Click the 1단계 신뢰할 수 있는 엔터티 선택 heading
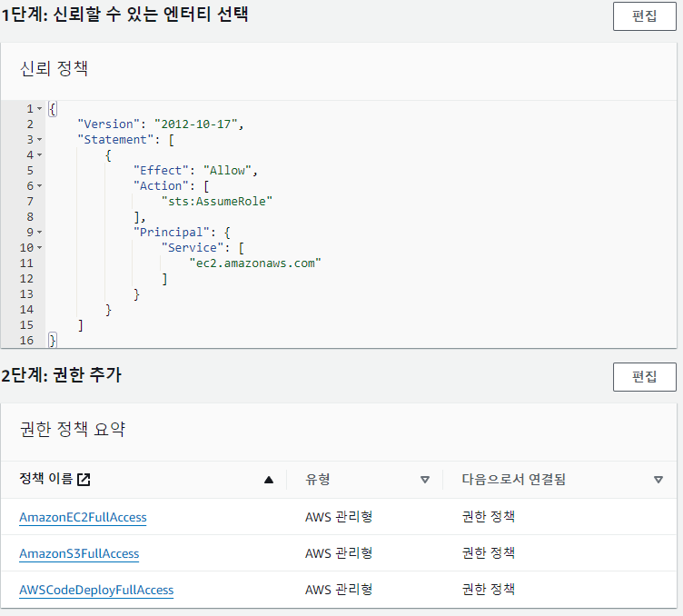Viewport: 683px width, 616px height. pyautogui.click(x=125, y=15)
